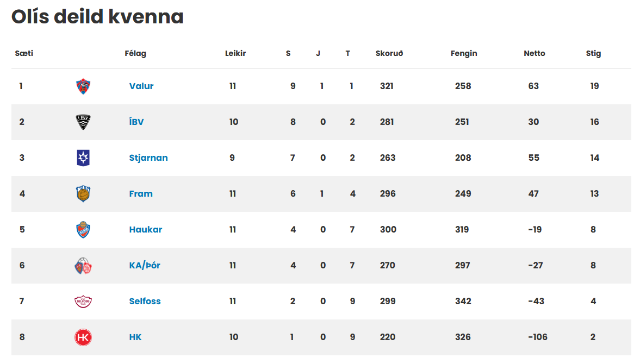Open the Stjarnan team link
Viewport: 640px width, 364px height.
tap(148, 158)
